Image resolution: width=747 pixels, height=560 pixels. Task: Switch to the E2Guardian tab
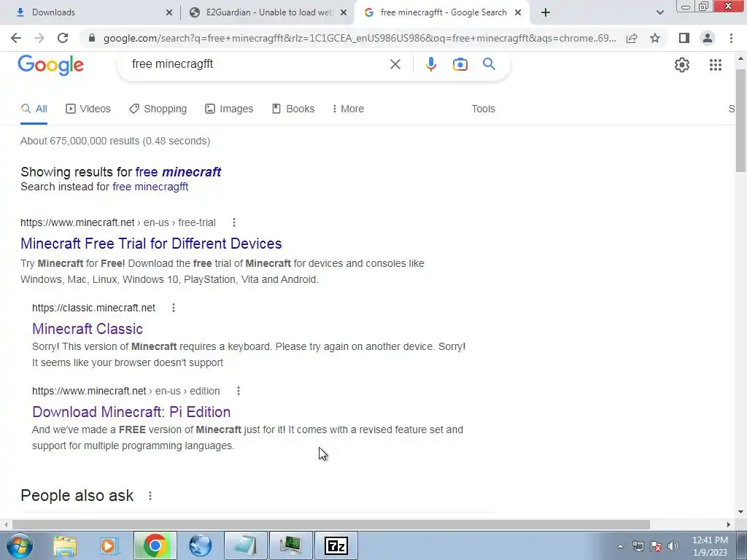[268, 12]
